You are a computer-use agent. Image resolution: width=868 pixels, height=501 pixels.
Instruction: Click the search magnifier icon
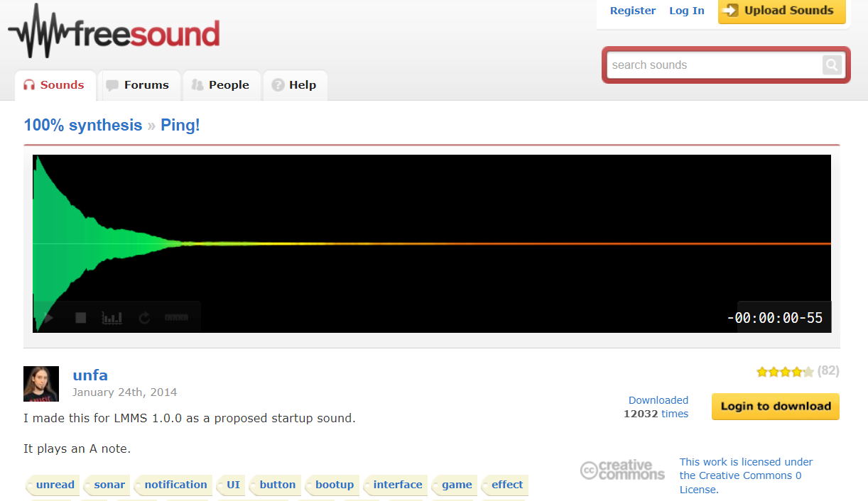(x=832, y=65)
